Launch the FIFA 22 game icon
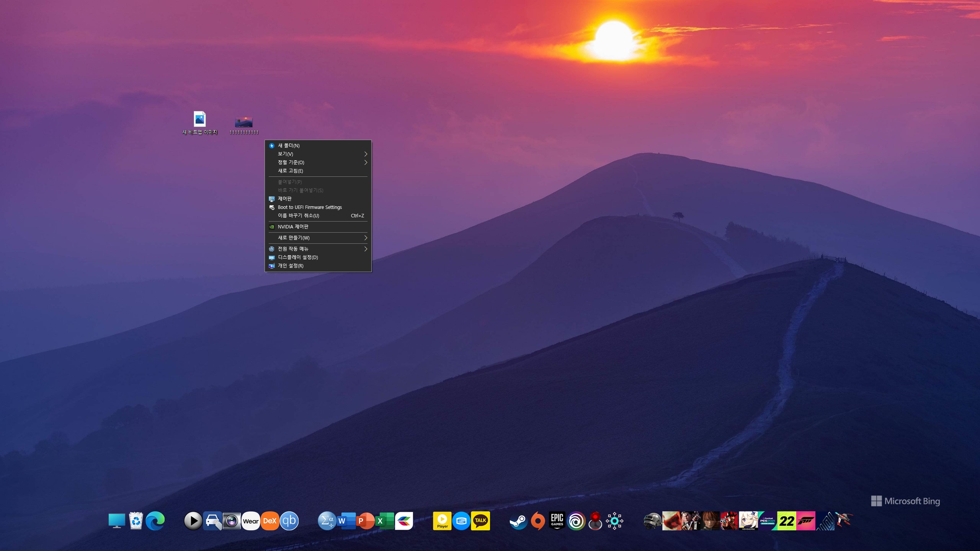The width and height of the screenshot is (980, 551). click(x=787, y=521)
